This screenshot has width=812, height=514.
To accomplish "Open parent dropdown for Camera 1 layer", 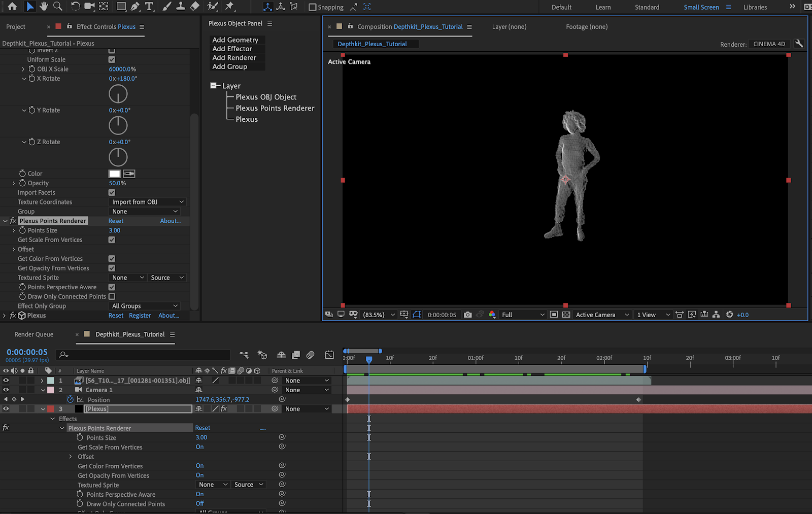I will click(x=307, y=390).
